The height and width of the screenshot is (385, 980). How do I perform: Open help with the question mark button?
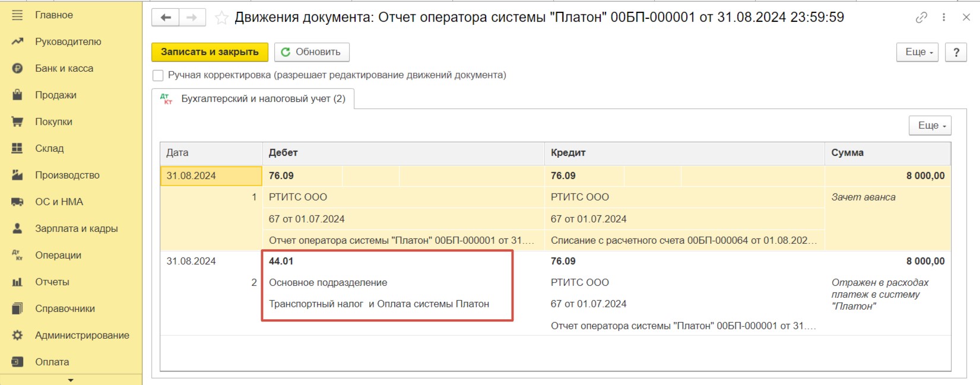[956, 52]
